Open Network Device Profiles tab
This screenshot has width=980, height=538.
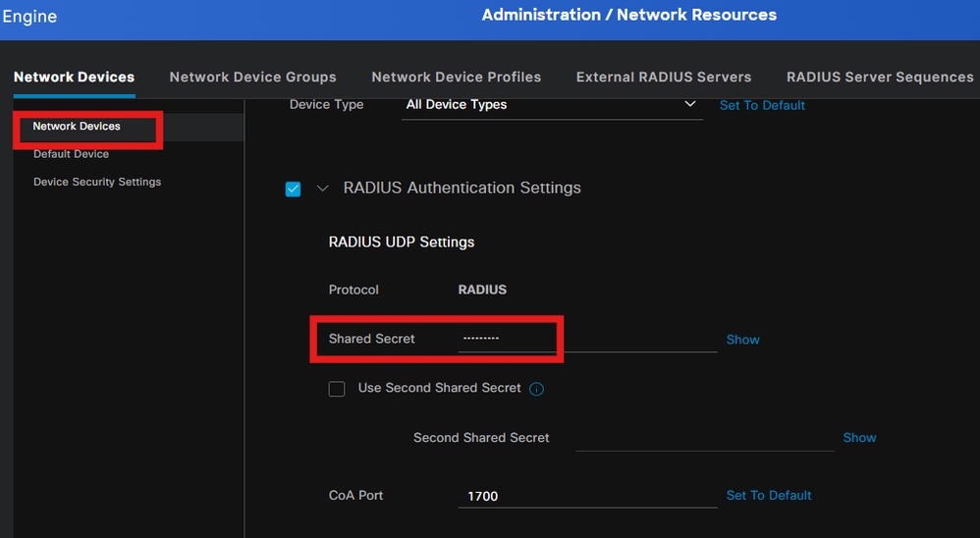457,77
